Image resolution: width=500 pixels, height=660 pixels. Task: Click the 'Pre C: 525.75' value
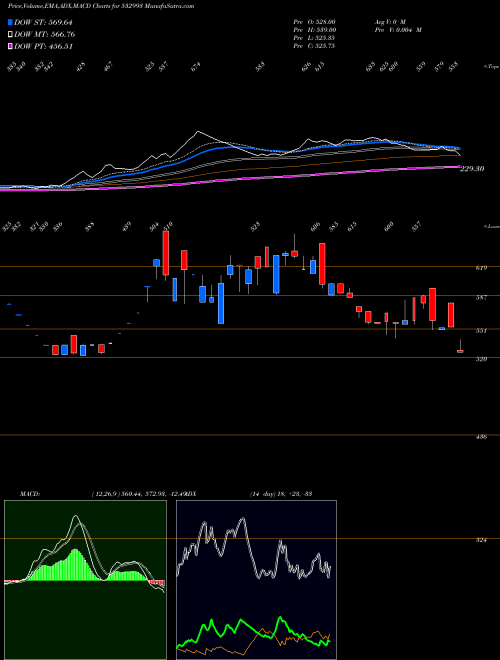314,46
